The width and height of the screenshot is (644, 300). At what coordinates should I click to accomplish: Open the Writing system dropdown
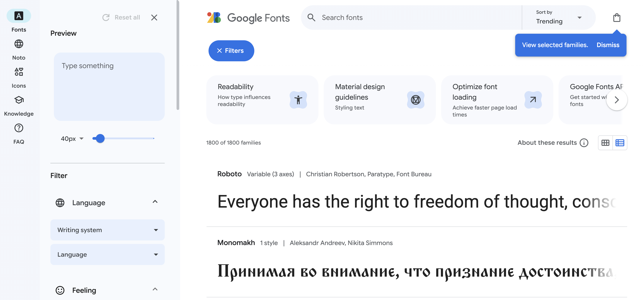click(x=108, y=230)
